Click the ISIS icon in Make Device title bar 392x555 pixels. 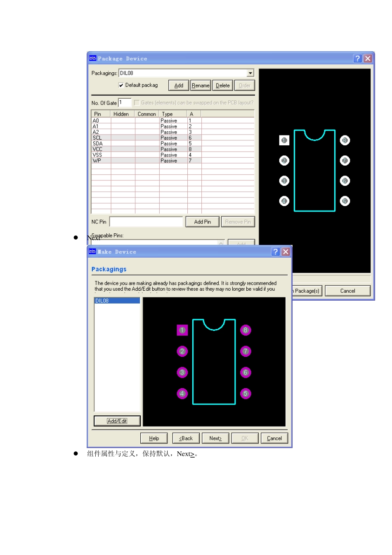92,251
